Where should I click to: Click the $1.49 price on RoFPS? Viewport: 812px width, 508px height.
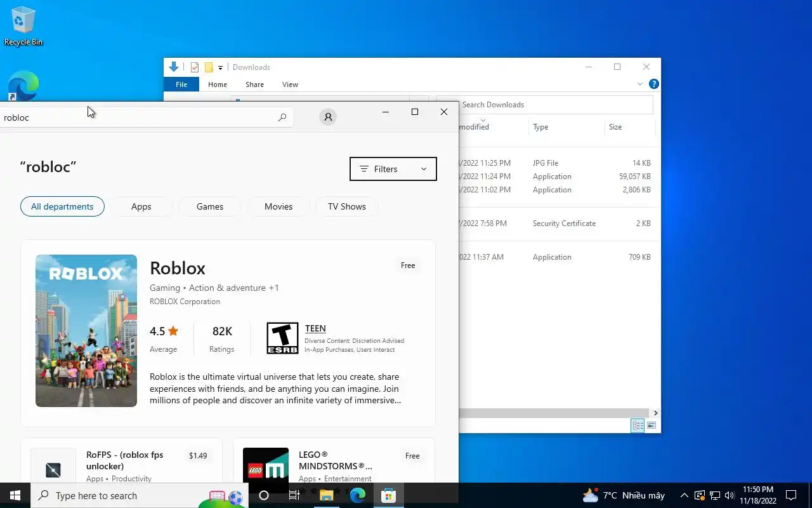[198, 456]
